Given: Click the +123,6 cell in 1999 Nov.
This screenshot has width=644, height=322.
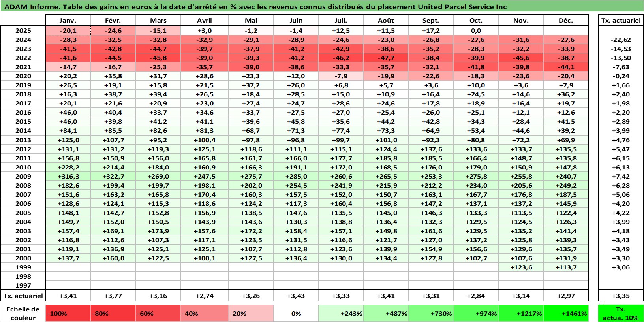Looking at the screenshot, I should click(x=521, y=267).
